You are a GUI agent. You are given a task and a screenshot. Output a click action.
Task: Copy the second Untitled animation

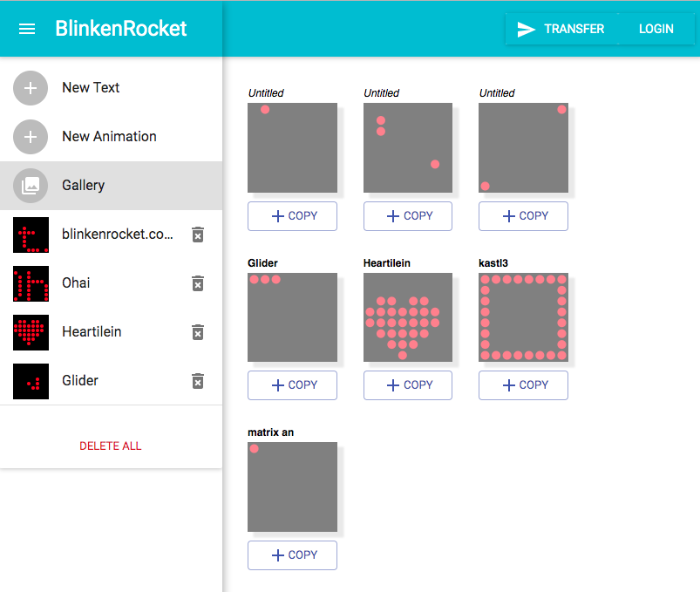(408, 216)
